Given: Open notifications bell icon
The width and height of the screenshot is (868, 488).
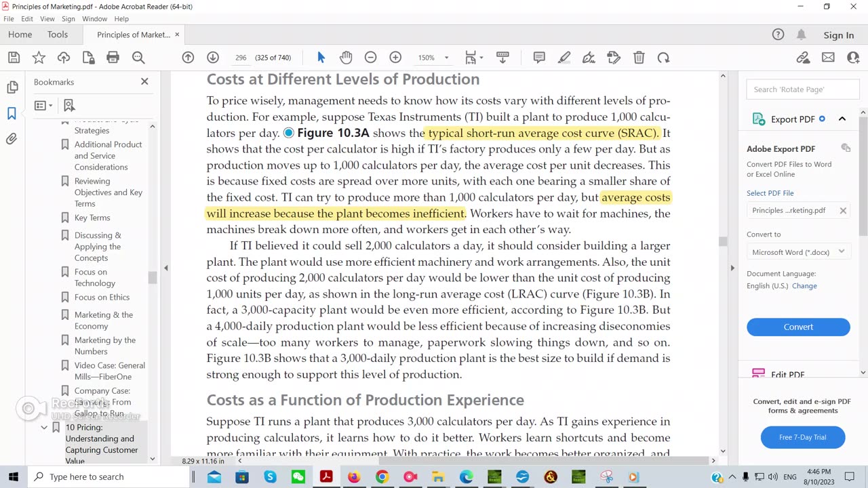Looking at the screenshot, I should tap(802, 35).
